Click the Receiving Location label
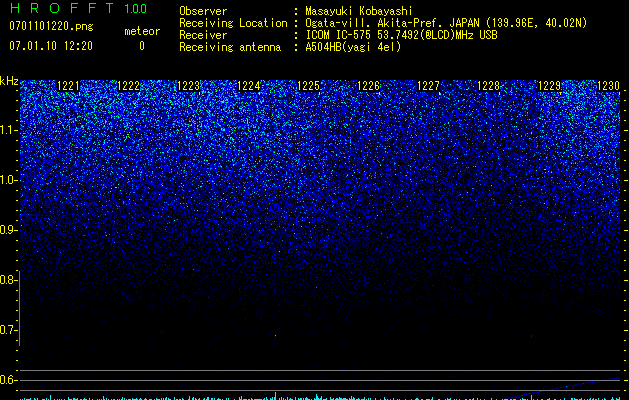The height and width of the screenshot is (400, 629). (233, 23)
